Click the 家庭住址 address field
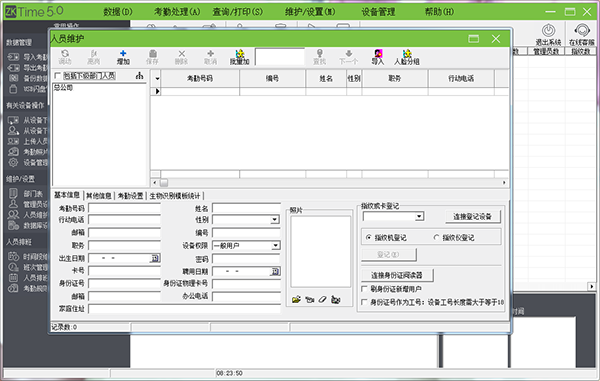The image size is (600, 381). [x=184, y=309]
